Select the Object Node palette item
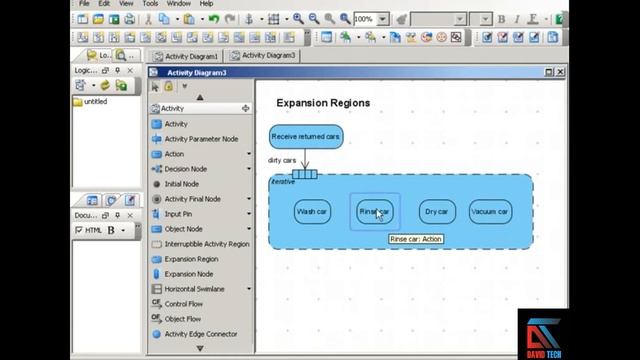Image resolution: width=640 pixels, height=360 pixels. coord(177,229)
